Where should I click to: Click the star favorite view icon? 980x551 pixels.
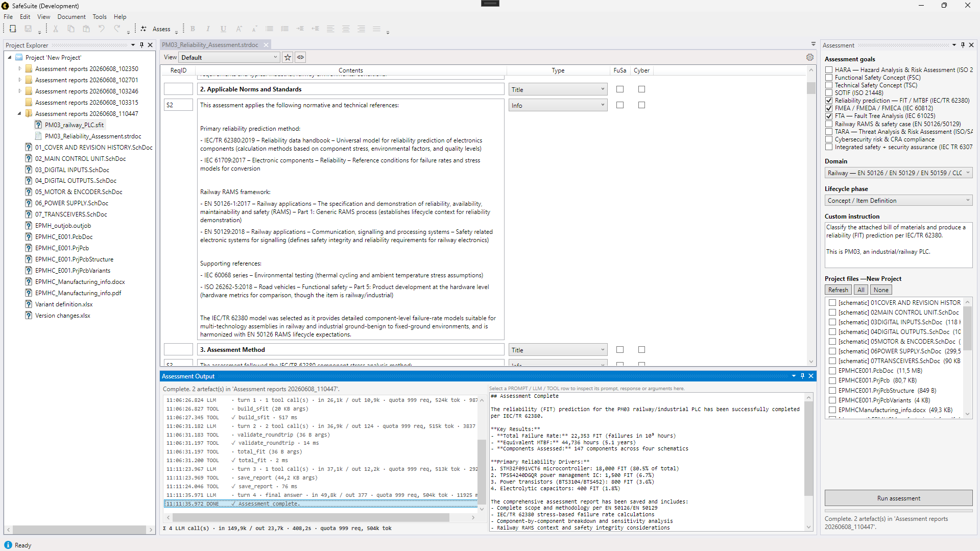pyautogui.click(x=288, y=57)
